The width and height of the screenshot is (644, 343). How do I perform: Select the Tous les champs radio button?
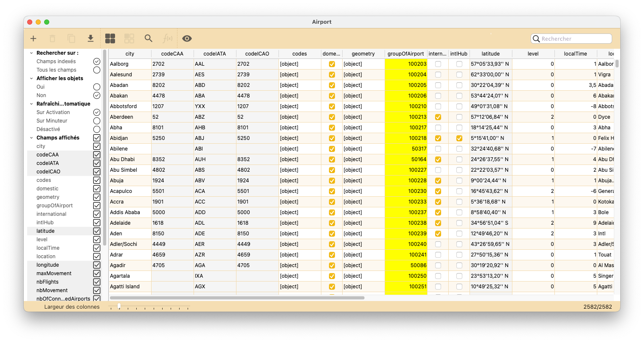click(x=97, y=70)
